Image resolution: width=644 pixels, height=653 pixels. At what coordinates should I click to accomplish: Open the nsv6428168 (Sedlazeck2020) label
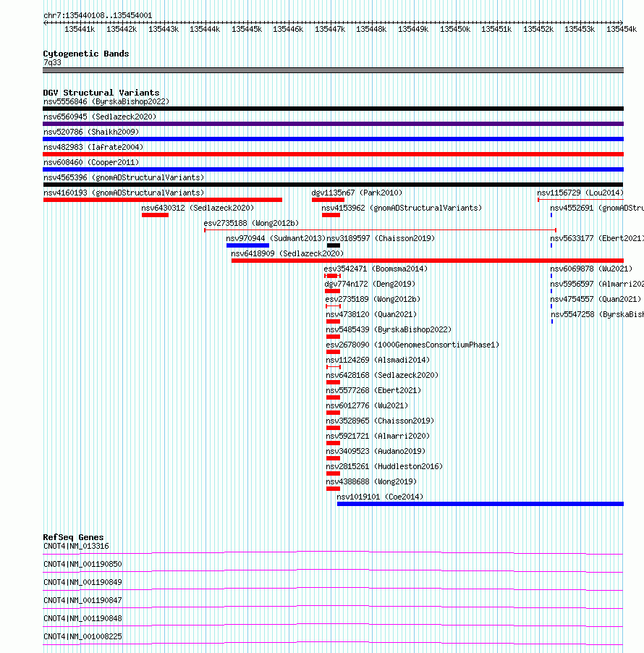(x=382, y=375)
